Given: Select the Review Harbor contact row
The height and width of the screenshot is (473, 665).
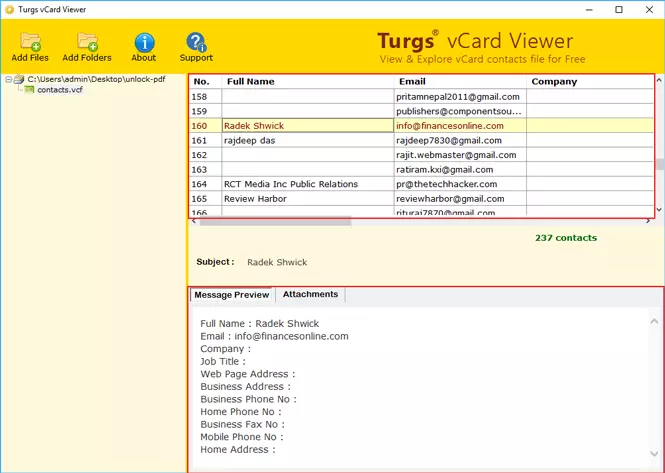Looking at the screenshot, I should [255, 199].
